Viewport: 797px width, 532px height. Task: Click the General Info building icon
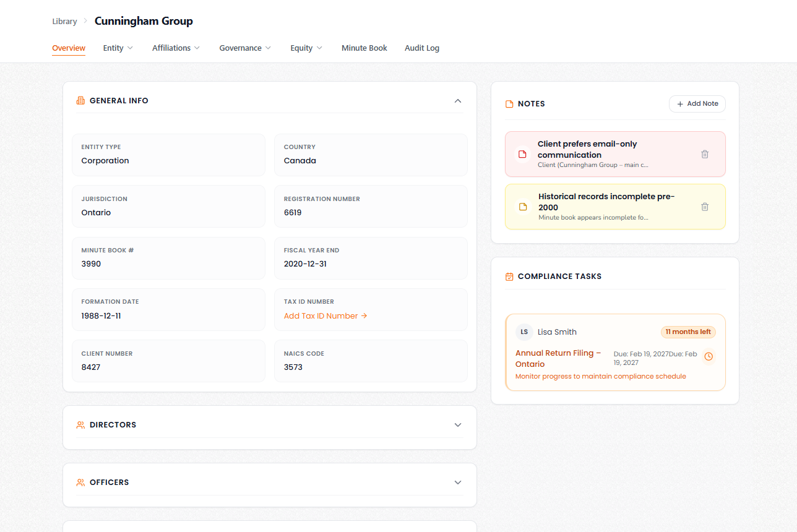click(80, 100)
